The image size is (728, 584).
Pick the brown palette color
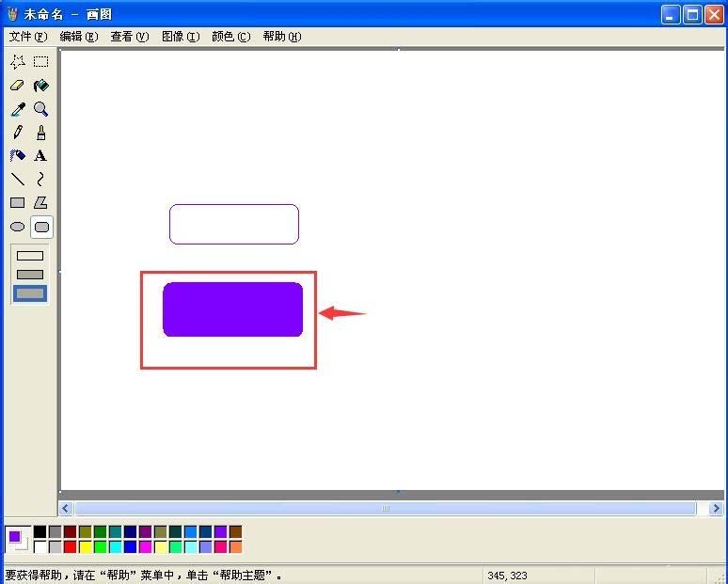pos(235,531)
